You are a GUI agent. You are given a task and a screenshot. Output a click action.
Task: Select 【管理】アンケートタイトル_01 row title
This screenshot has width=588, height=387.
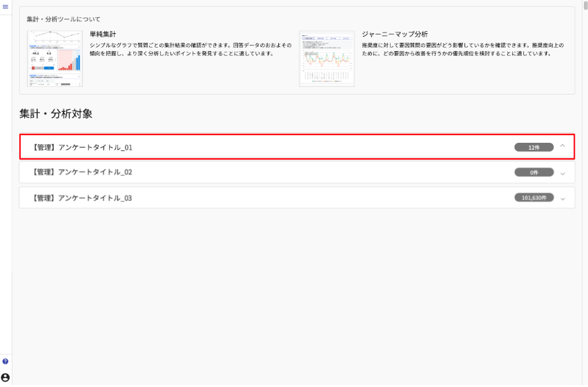81,148
